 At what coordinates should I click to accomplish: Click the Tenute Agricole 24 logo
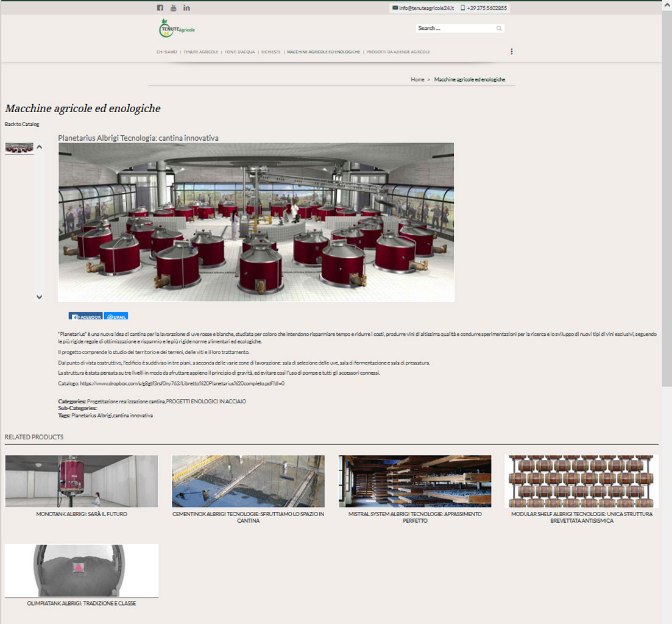pos(177,28)
